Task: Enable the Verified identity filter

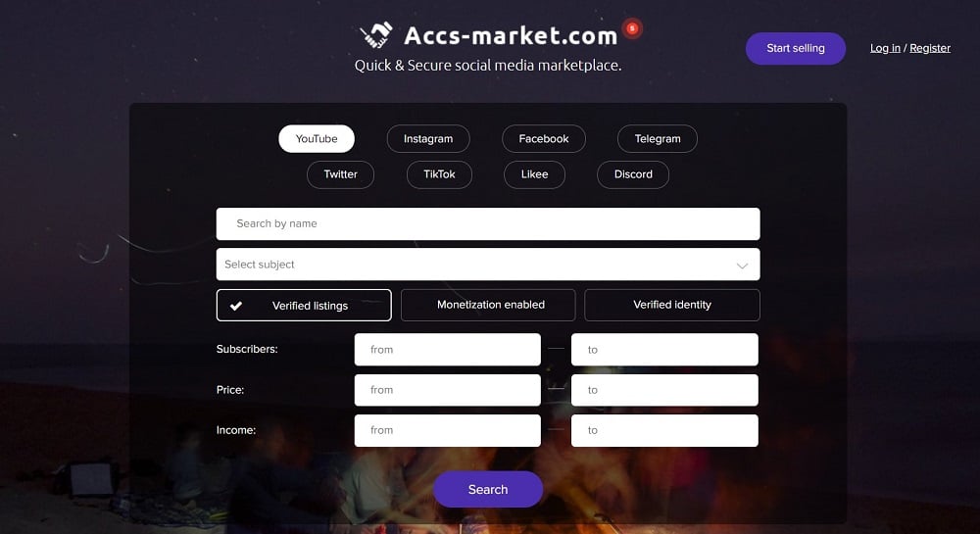Action: pyautogui.click(x=672, y=305)
